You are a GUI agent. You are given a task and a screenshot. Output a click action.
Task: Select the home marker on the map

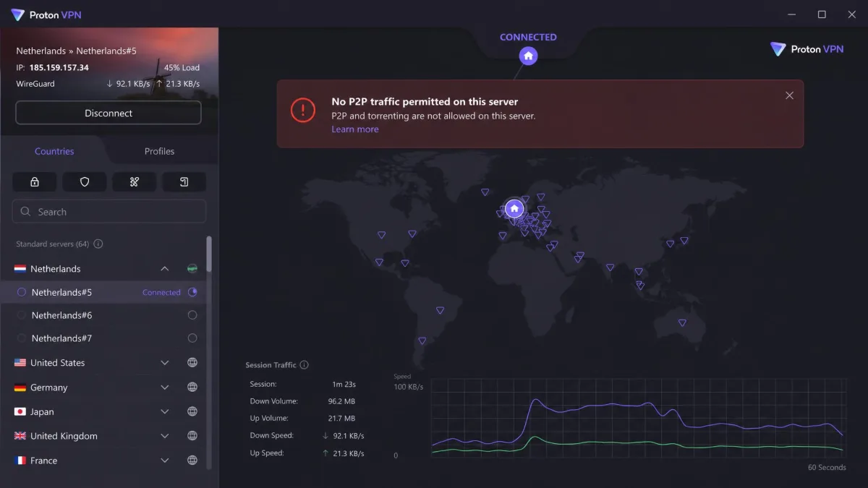pos(514,209)
